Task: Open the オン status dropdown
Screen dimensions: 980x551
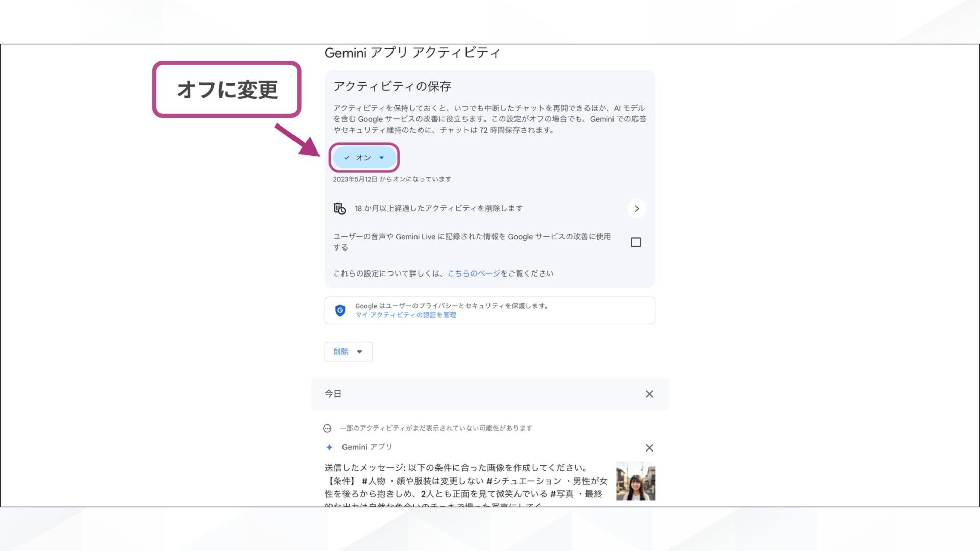Action: (x=382, y=158)
